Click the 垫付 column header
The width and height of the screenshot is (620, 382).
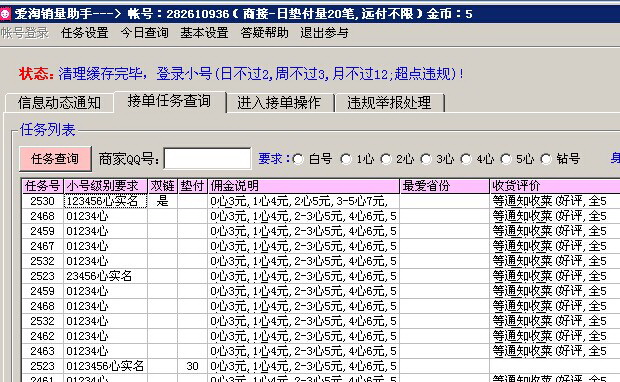(193, 186)
